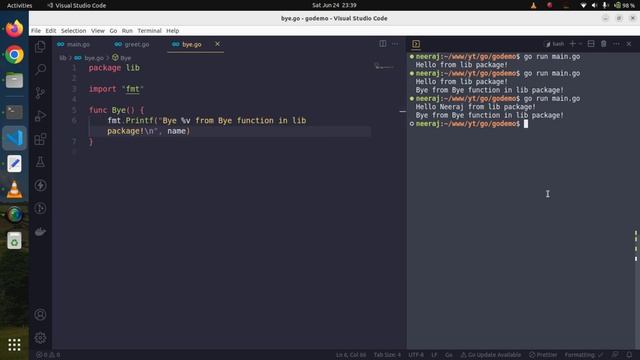Open the Go menu
The width and height of the screenshot is (640, 360).
pos(113,31)
